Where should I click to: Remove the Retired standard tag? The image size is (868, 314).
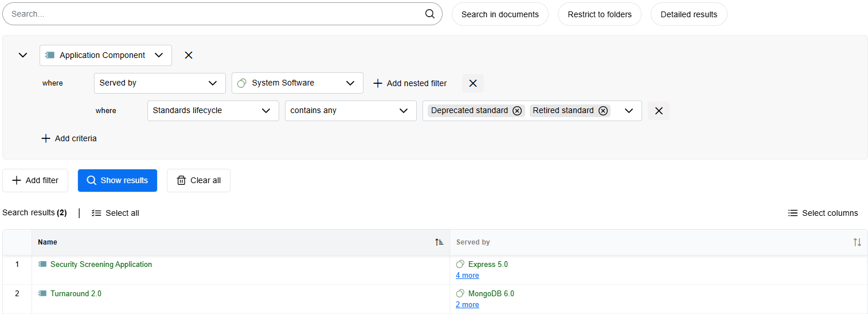pyautogui.click(x=603, y=111)
